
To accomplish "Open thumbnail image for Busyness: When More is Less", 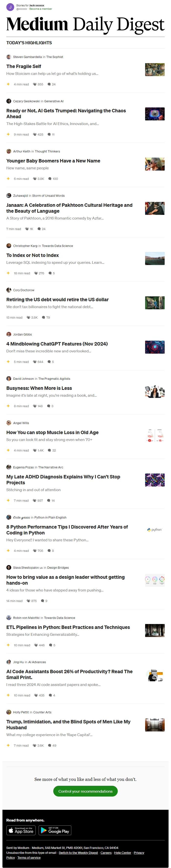I will click(x=155, y=392).
